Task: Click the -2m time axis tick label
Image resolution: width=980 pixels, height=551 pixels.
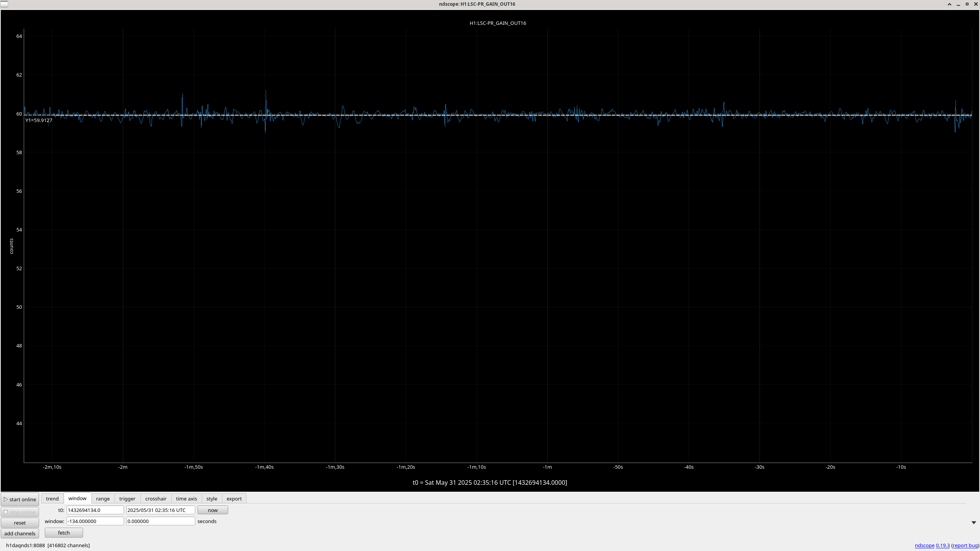Action: (123, 467)
